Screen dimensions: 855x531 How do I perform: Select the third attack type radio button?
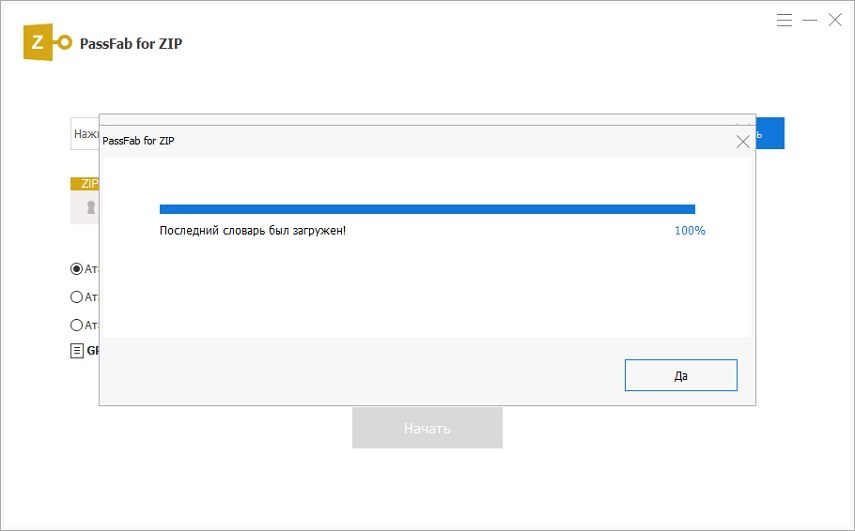[x=77, y=324]
